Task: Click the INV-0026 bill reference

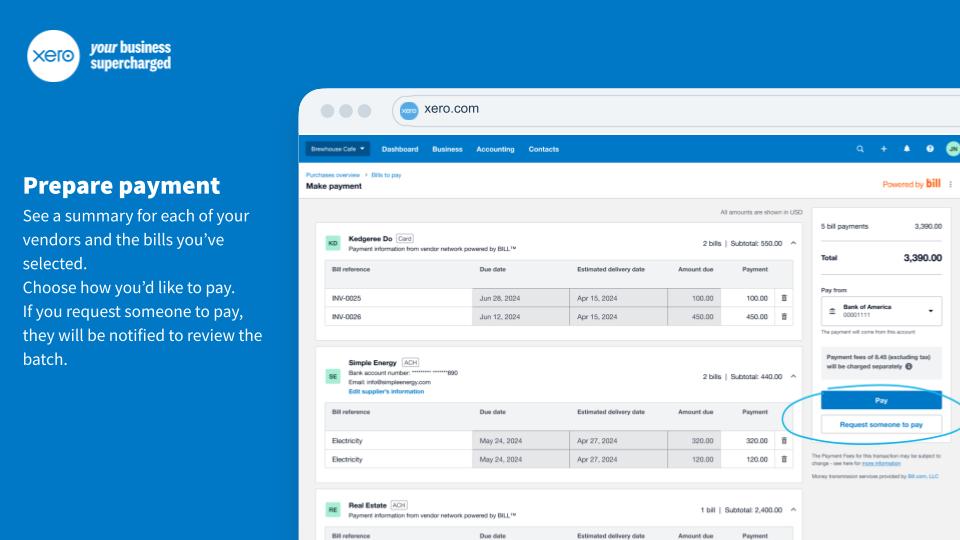Action: [347, 317]
